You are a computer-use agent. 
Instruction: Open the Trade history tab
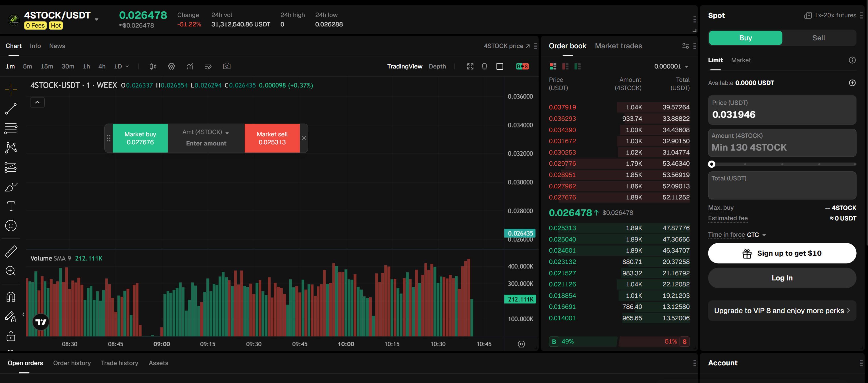coord(120,363)
